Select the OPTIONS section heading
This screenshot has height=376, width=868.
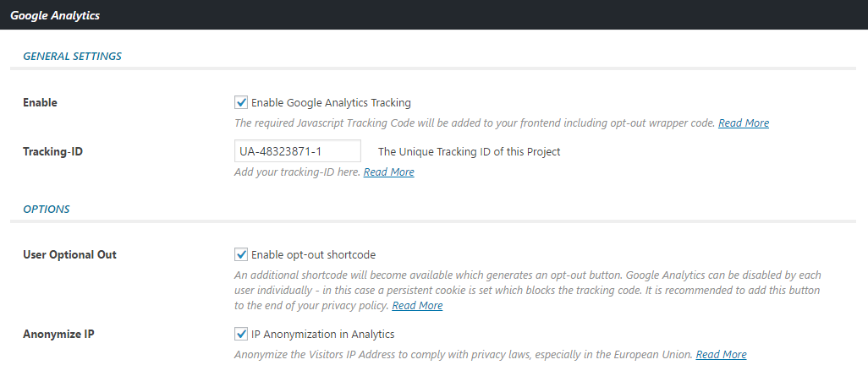[x=47, y=209]
